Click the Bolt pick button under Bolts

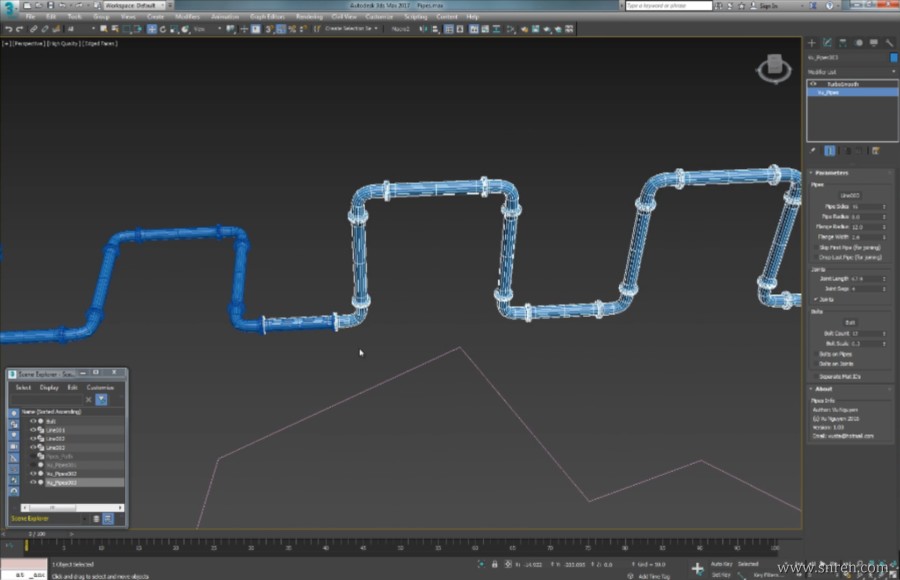pyautogui.click(x=850, y=322)
